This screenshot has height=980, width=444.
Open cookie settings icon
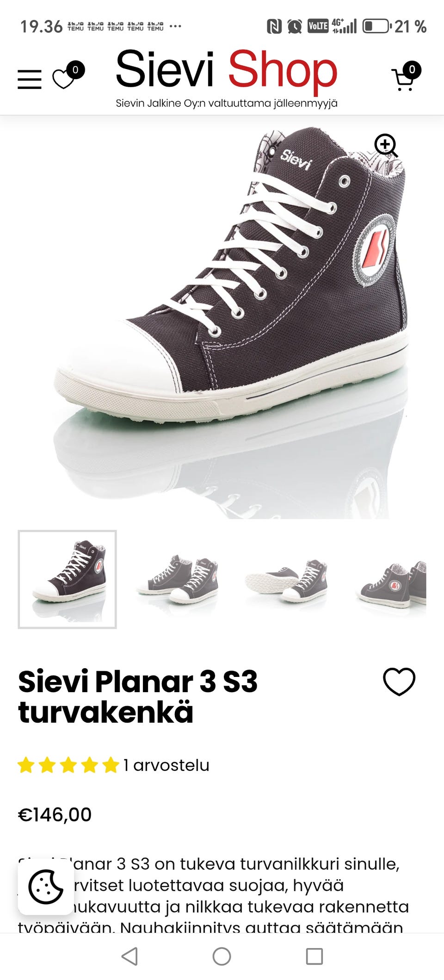(46, 887)
